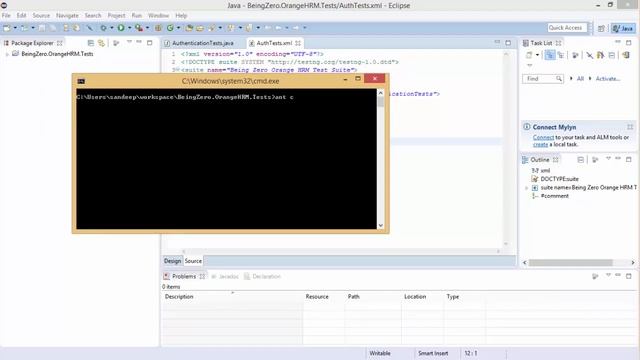This screenshot has width=640, height=360.
Task: Click the All working set link
Action: click(580, 78)
